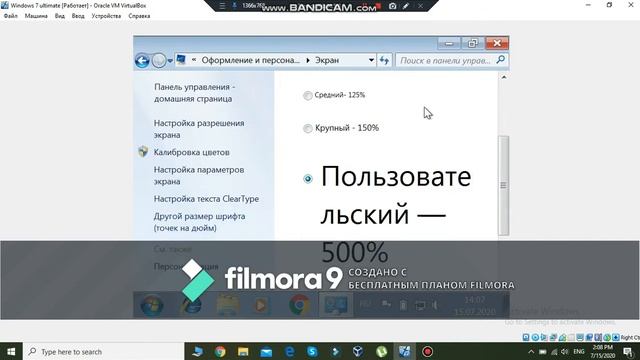640x360 pixels.
Task: Open Настройка текста ClearType link
Action: tap(206, 199)
